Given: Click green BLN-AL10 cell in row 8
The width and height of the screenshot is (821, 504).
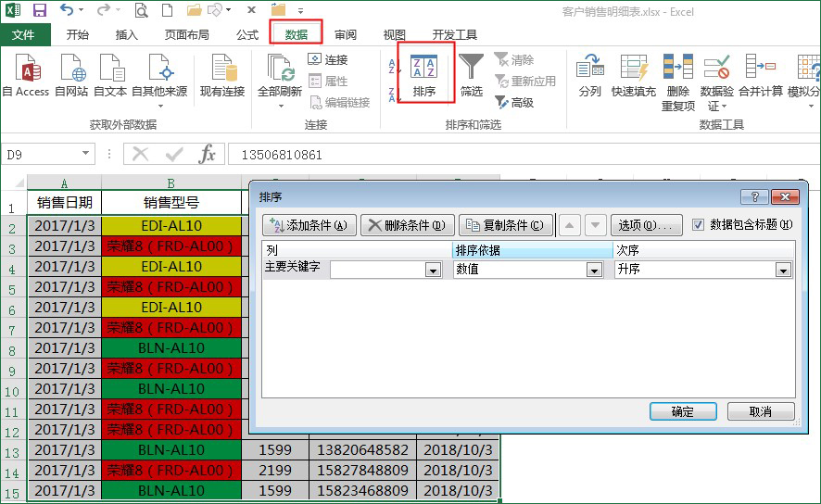Looking at the screenshot, I should (171, 348).
